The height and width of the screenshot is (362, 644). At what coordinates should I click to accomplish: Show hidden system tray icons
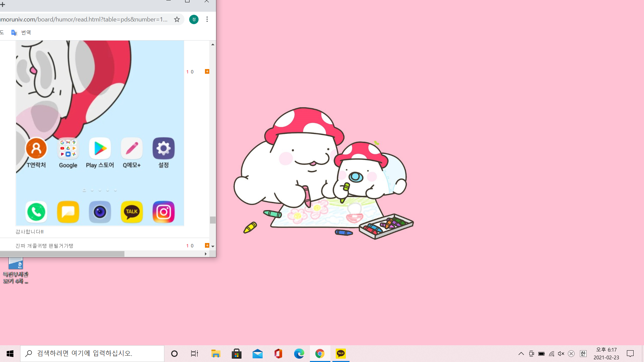click(521, 354)
